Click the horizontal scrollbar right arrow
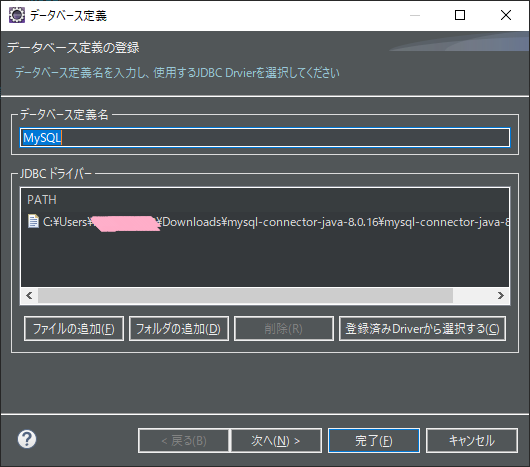The width and height of the screenshot is (530, 467). pyautogui.click(x=501, y=296)
